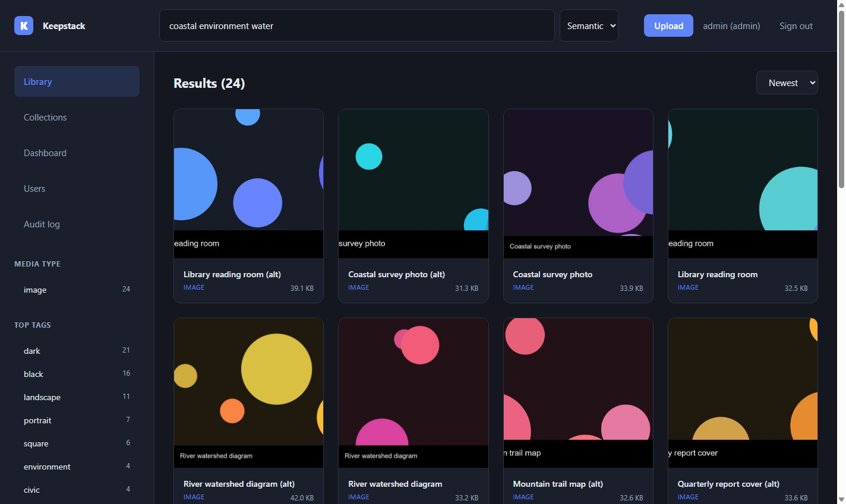
Task: Navigate to the Users section
Action: click(x=77, y=188)
